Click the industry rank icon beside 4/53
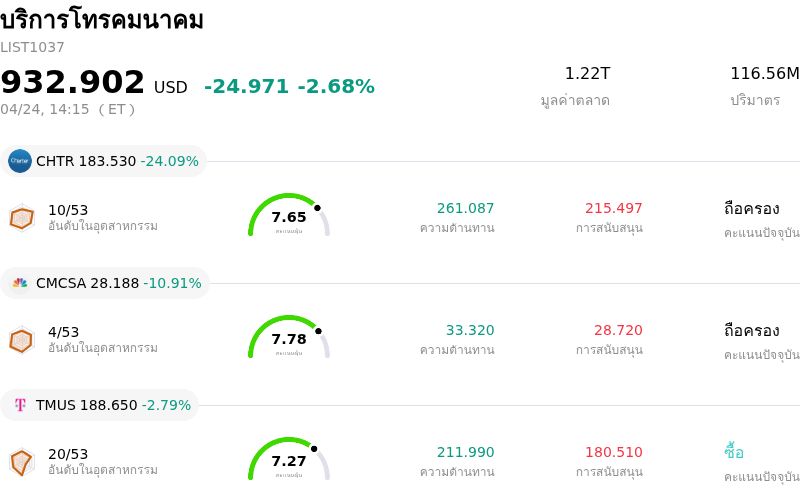 tap(22, 340)
